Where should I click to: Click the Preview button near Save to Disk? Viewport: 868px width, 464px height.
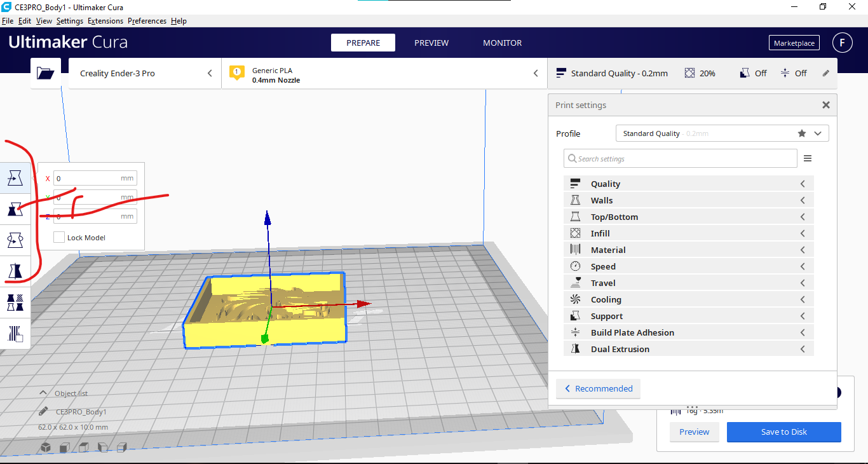point(694,432)
